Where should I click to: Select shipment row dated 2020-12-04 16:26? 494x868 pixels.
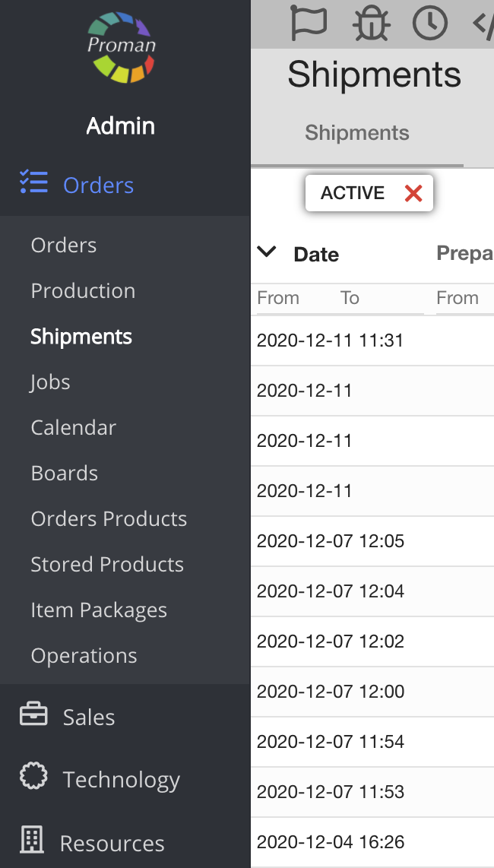pos(331,842)
